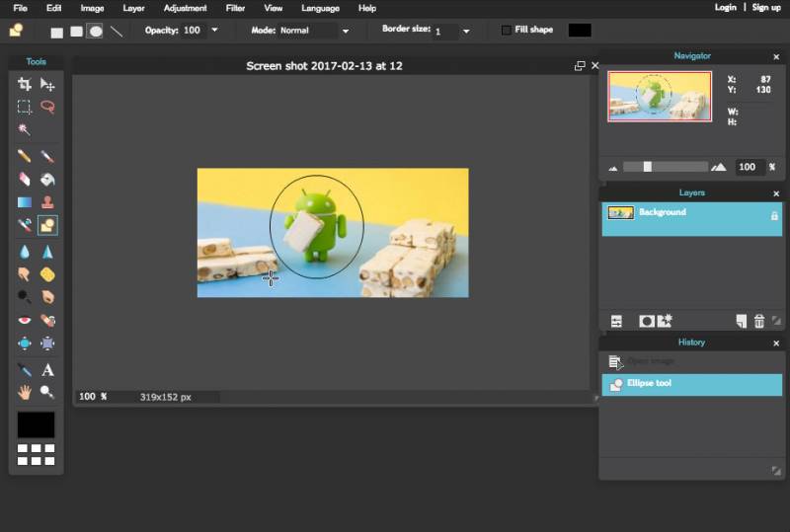Switch to rectangle shape option

pos(57,33)
